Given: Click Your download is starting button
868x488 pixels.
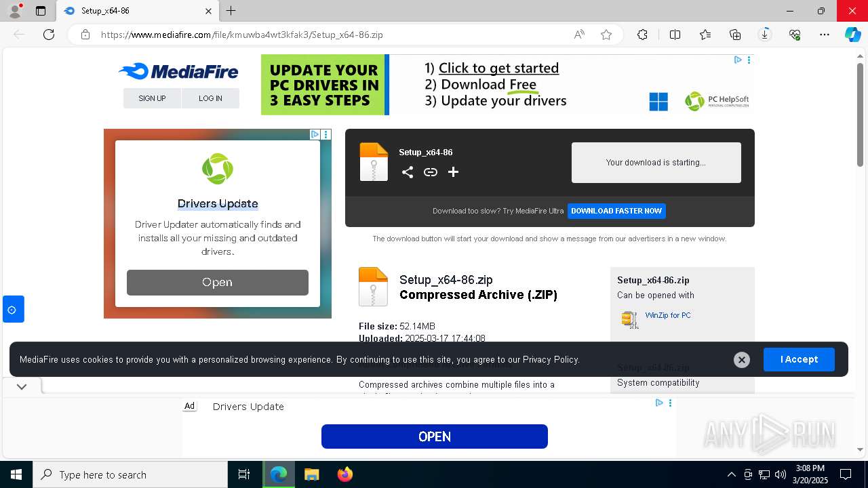Looking at the screenshot, I should tap(656, 163).
